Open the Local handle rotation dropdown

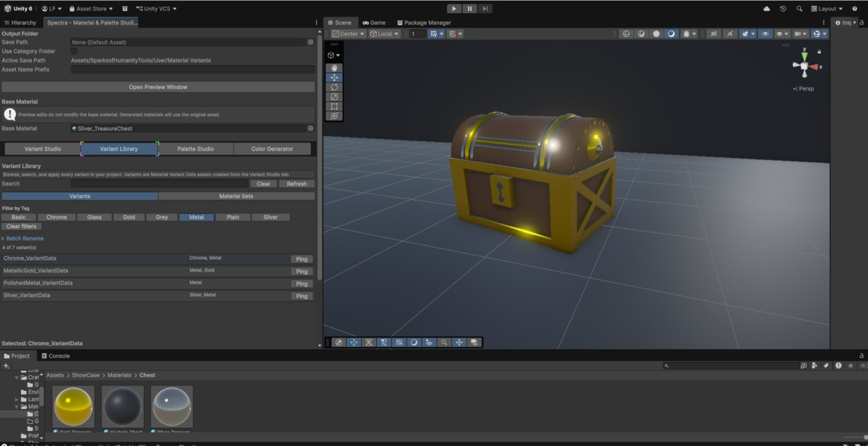385,34
